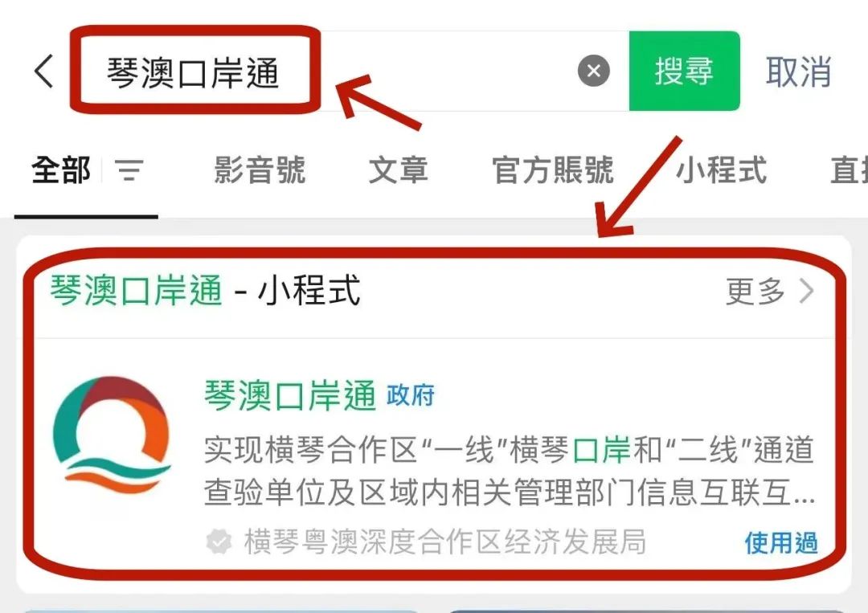Tap the verified badge beside 横琴粤澳深度合作区经济发展局
868x613 pixels.
219,541
